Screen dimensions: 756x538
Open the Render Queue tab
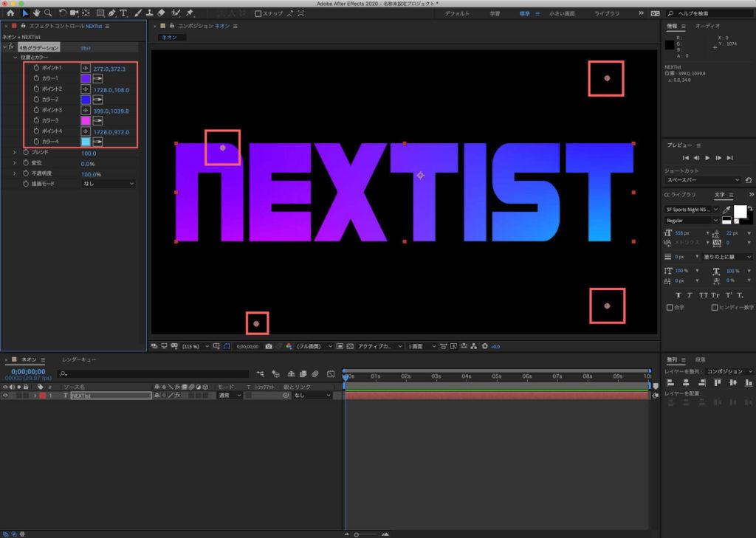[x=79, y=359]
